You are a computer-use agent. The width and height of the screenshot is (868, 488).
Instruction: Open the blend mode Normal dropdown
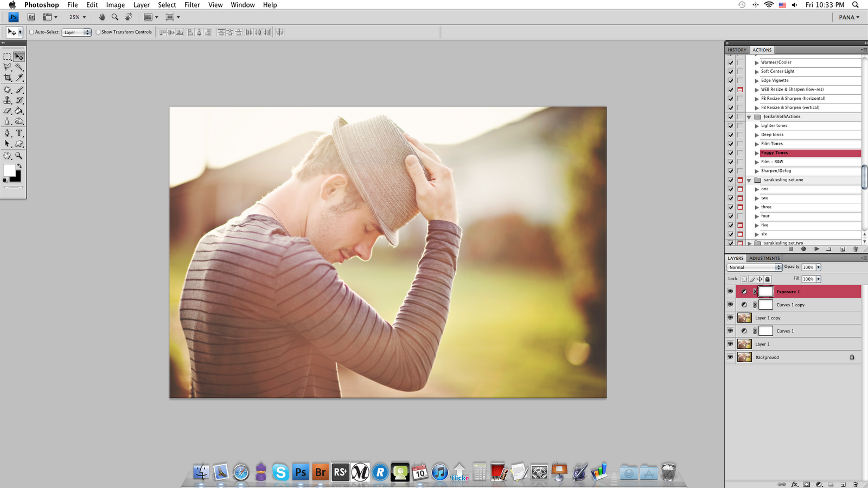pyautogui.click(x=754, y=267)
